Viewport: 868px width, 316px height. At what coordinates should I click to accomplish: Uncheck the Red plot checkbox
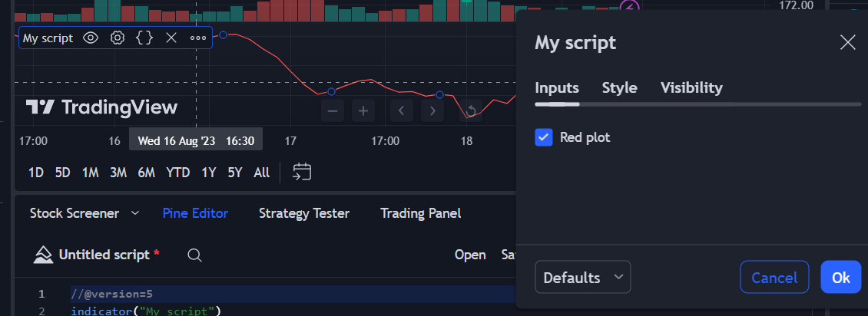(x=544, y=137)
